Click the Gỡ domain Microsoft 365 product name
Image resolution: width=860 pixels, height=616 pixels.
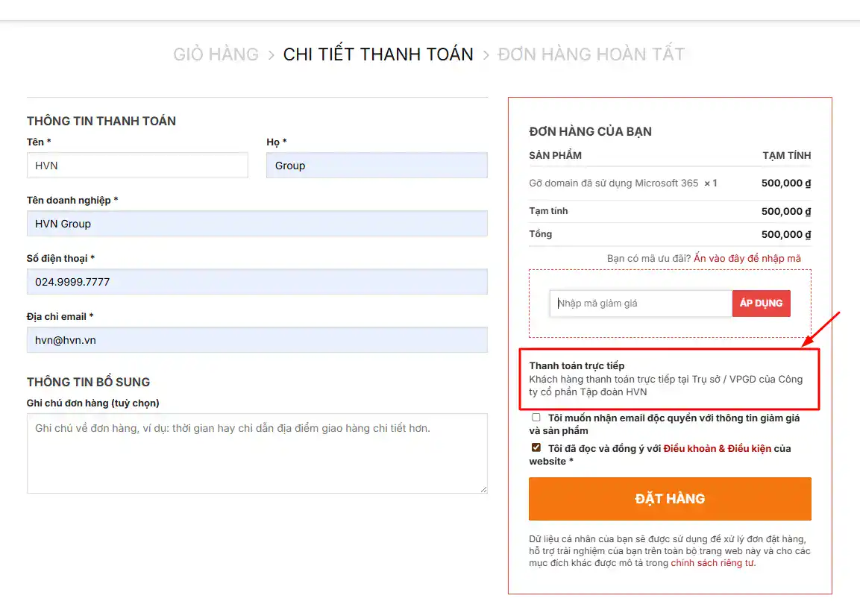point(614,183)
